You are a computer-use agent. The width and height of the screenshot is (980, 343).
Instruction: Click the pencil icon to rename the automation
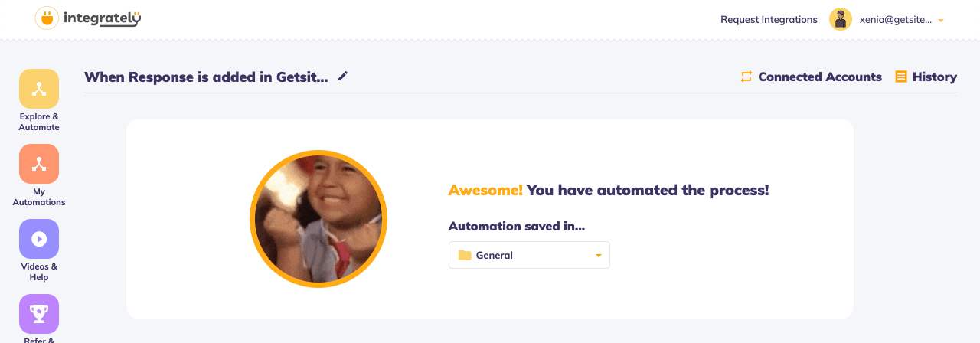coord(343,76)
